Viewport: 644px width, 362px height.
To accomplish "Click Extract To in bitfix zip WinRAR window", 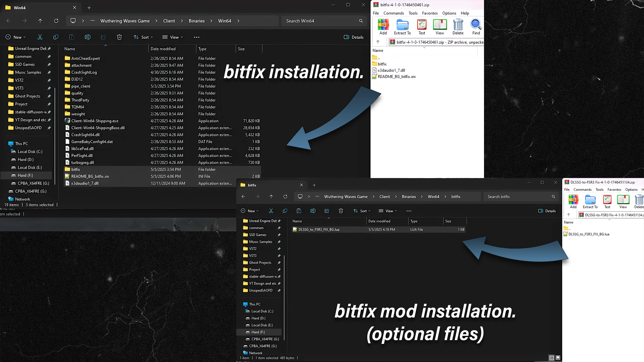I will pos(402,27).
